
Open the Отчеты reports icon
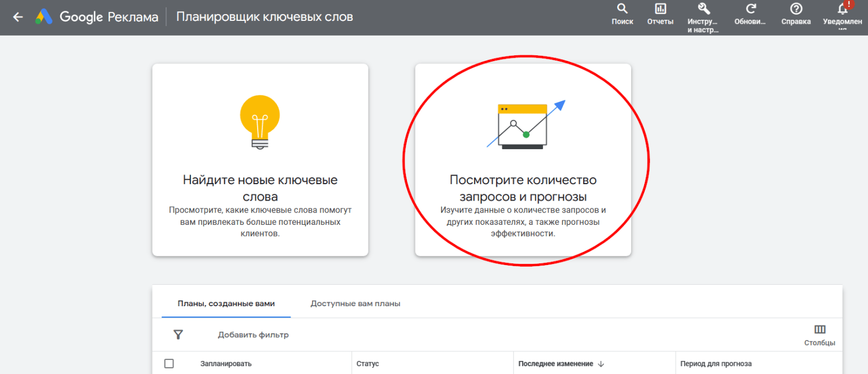click(659, 10)
